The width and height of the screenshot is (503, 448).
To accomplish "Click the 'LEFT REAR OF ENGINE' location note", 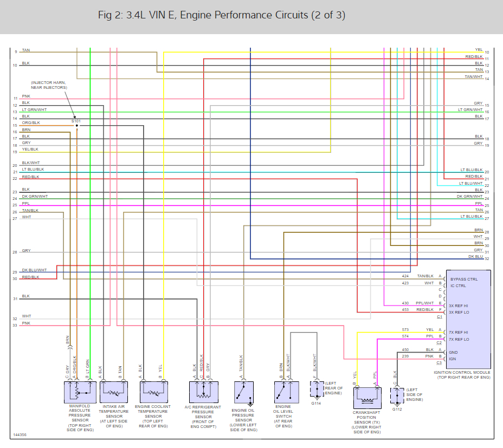I will (x=334, y=388).
